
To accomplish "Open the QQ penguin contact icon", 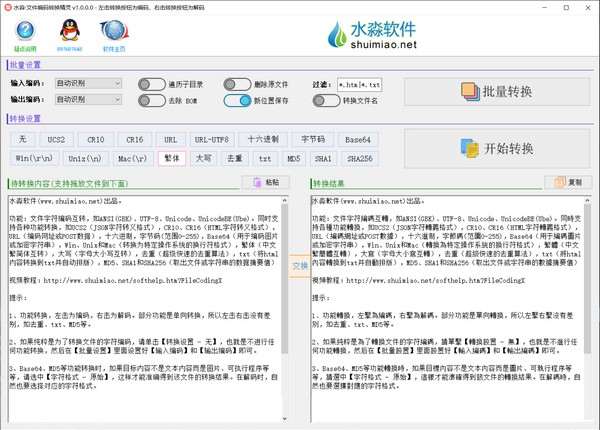I will pos(69,35).
